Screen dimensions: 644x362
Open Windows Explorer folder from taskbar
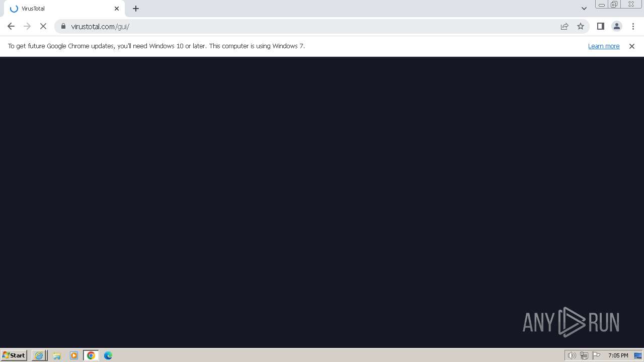point(57,355)
